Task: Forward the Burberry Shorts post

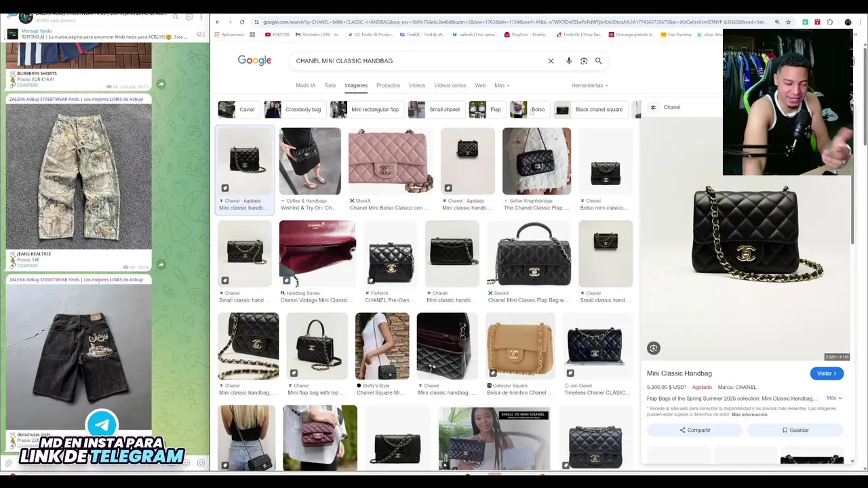Action: click(x=161, y=84)
